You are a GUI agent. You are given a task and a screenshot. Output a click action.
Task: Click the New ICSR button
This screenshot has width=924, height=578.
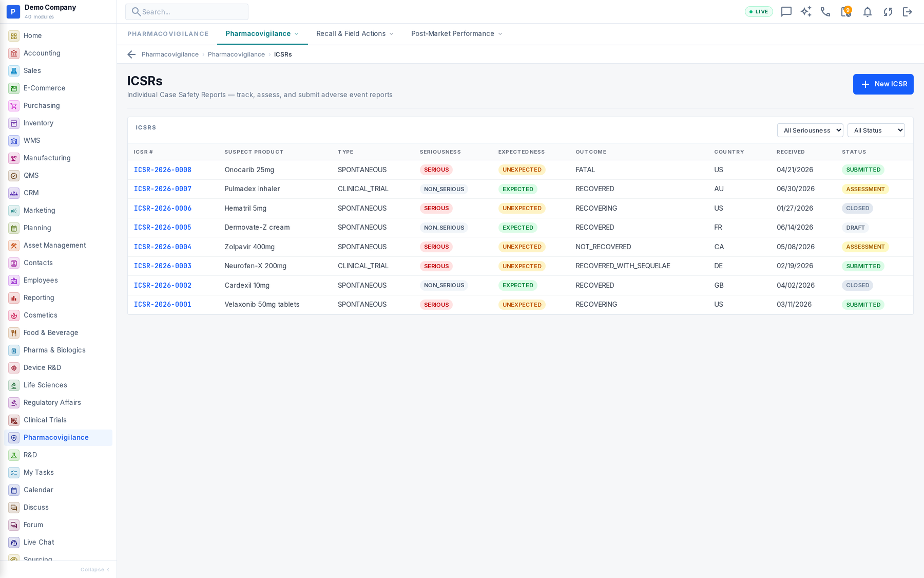point(883,84)
